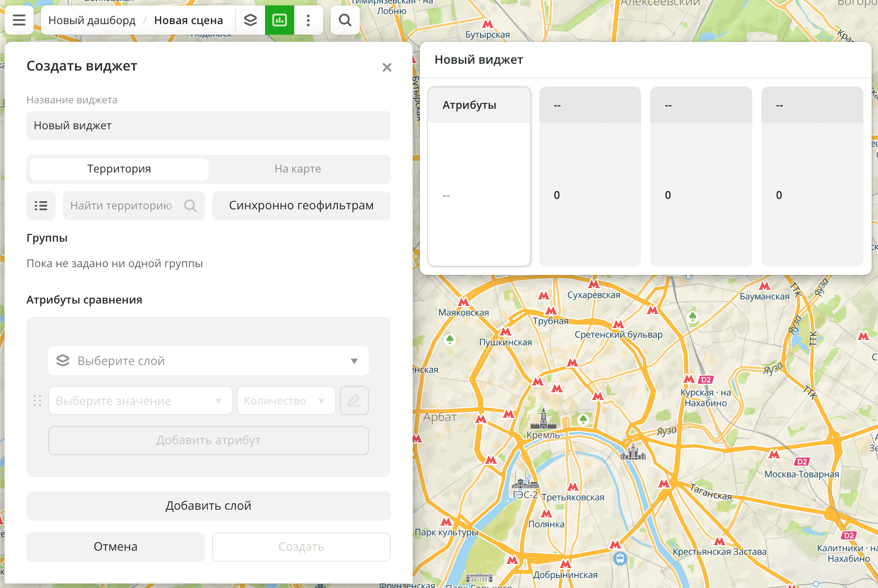878x588 pixels.
Task: Click Таганская metro icon on map
Action: point(664,483)
